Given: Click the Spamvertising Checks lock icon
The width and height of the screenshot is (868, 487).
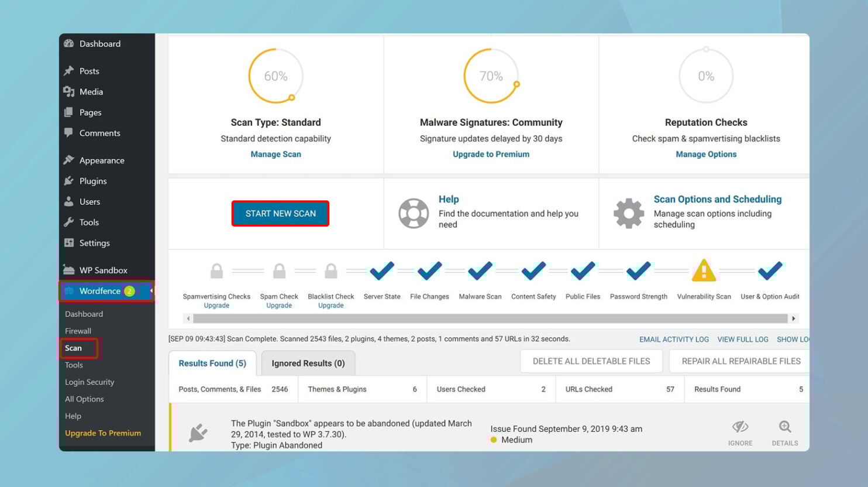Looking at the screenshot, I should 216,271.
